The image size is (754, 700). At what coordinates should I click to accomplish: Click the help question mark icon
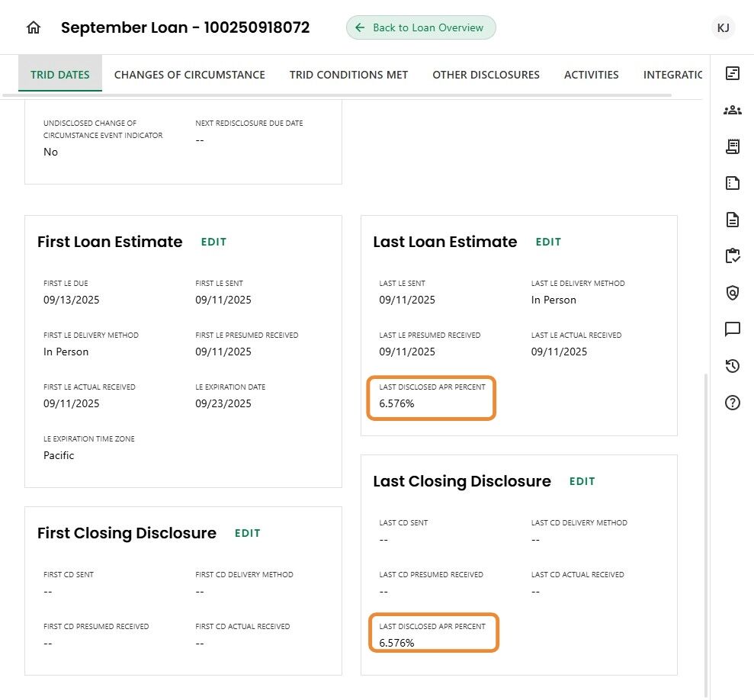pos(732,403)
